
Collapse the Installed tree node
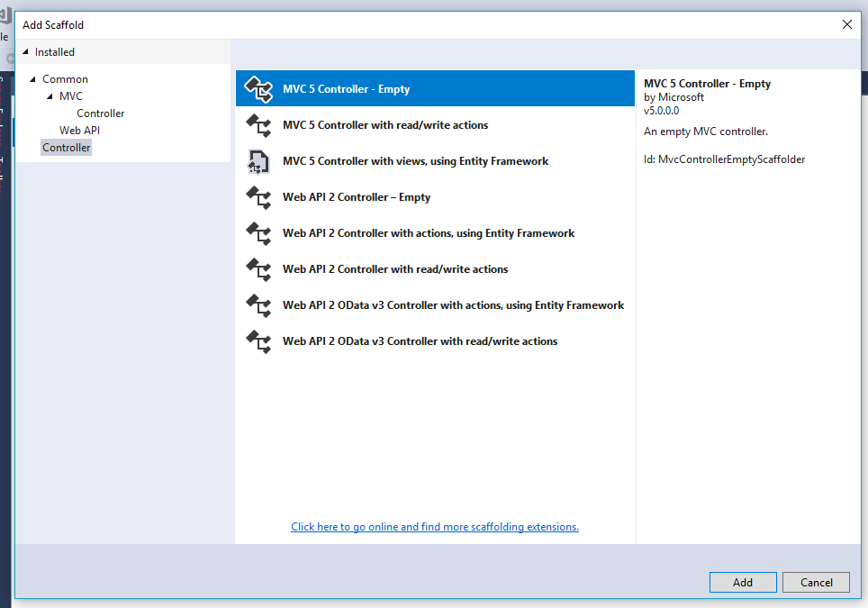(x=26, y=52)
